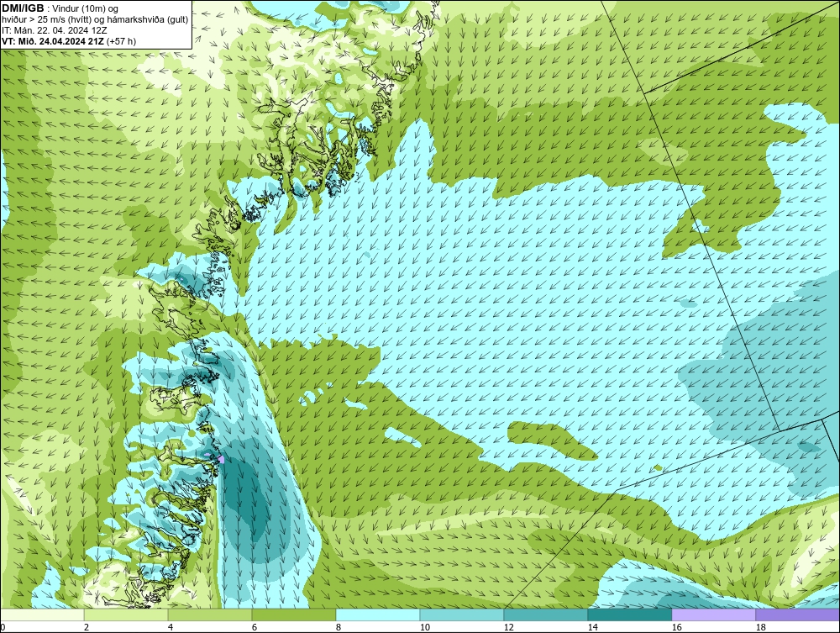Click the legend label 12
840x633 pixels.
pos(508,627)
